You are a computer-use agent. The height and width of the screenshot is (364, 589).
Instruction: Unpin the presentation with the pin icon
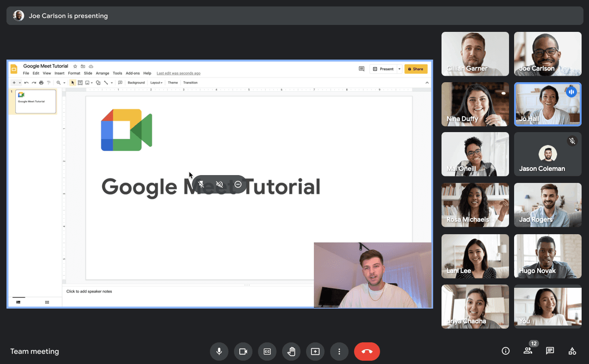point(201,184)
